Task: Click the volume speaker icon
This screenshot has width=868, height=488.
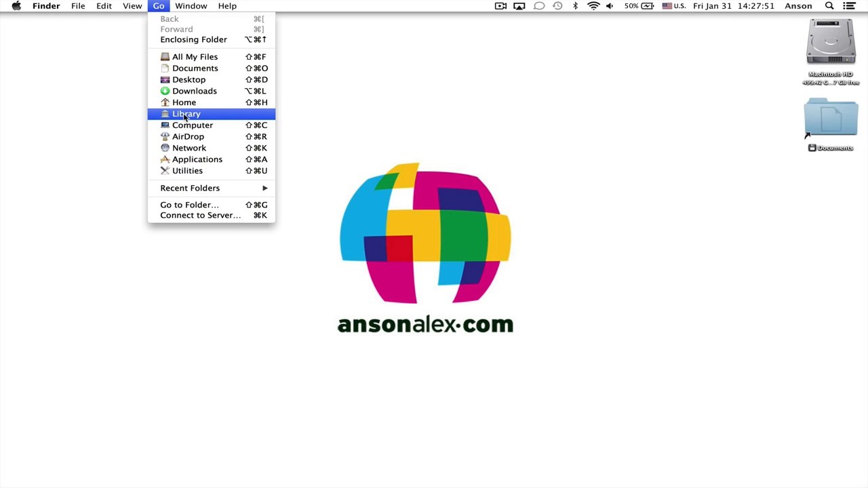Action: click(x=610, y=6)
